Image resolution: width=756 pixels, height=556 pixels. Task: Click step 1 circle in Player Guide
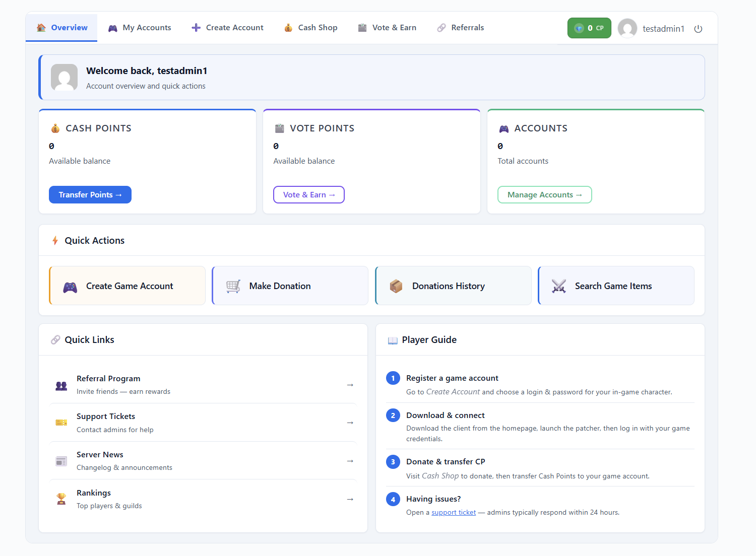pyautogui.click(x=393, y=378)
